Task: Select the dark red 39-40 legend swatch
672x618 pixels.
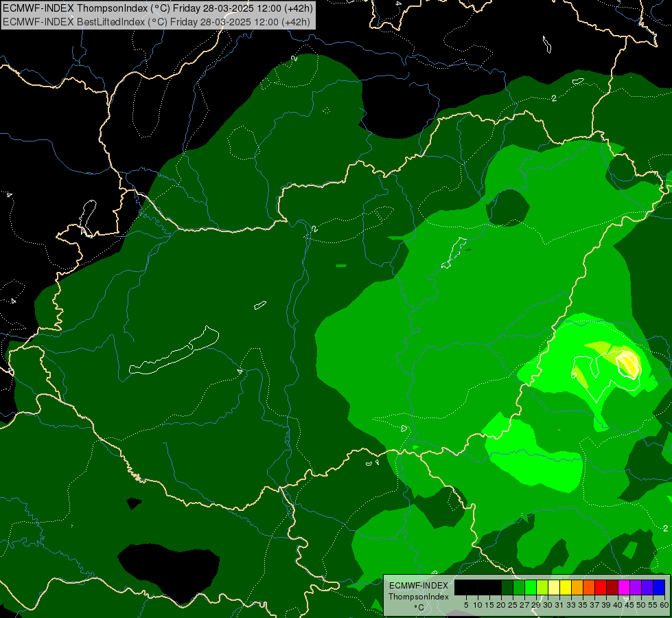Action: coord(612,588)
